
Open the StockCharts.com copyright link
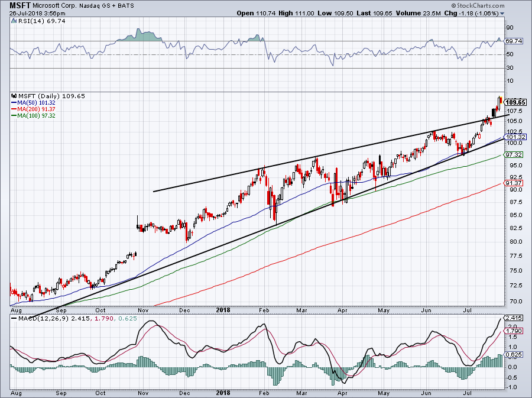point(478,5)
